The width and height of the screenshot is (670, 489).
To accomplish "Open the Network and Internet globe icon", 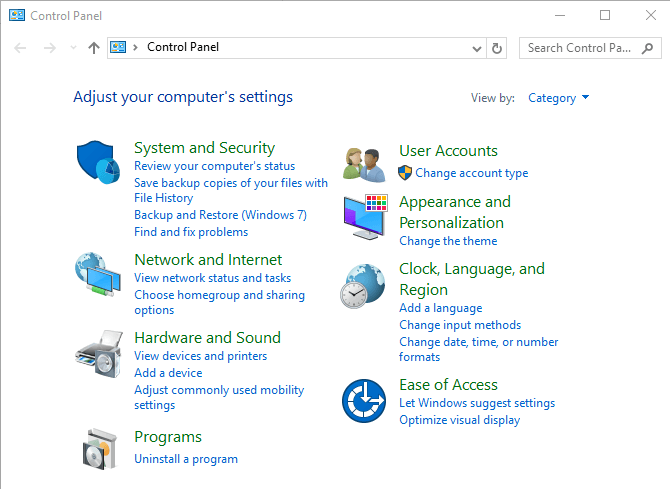I will [x=98, y=274].
